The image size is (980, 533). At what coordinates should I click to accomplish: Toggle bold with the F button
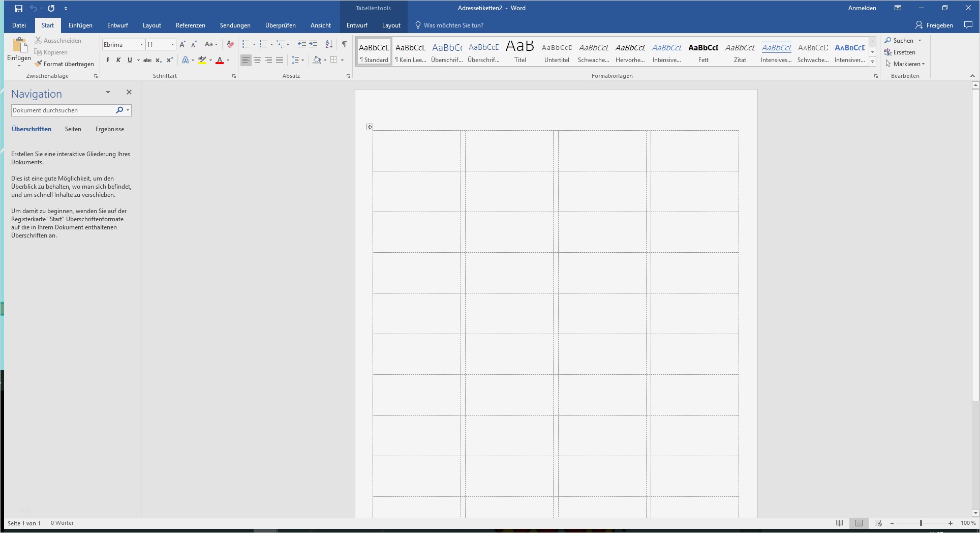pyautogui.click(x=107, y=60)
